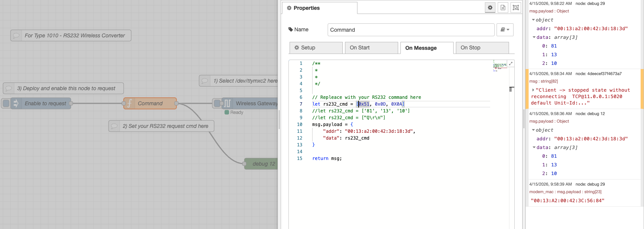Switch to the Setup tab

(x=316, y=48)
